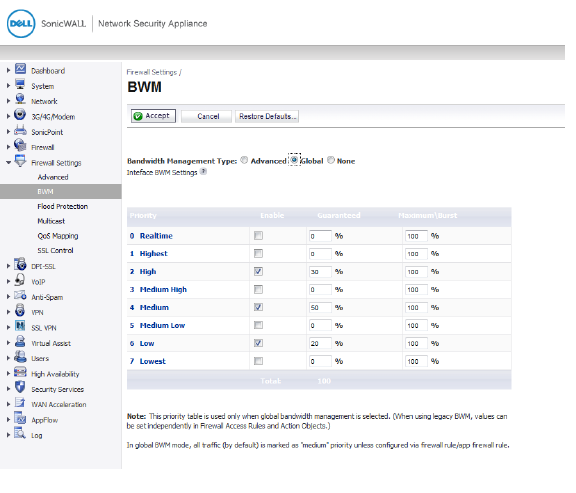Click the Log magnifier icon
This screenshot has width=576, height=493.
(x=20, y=433)
